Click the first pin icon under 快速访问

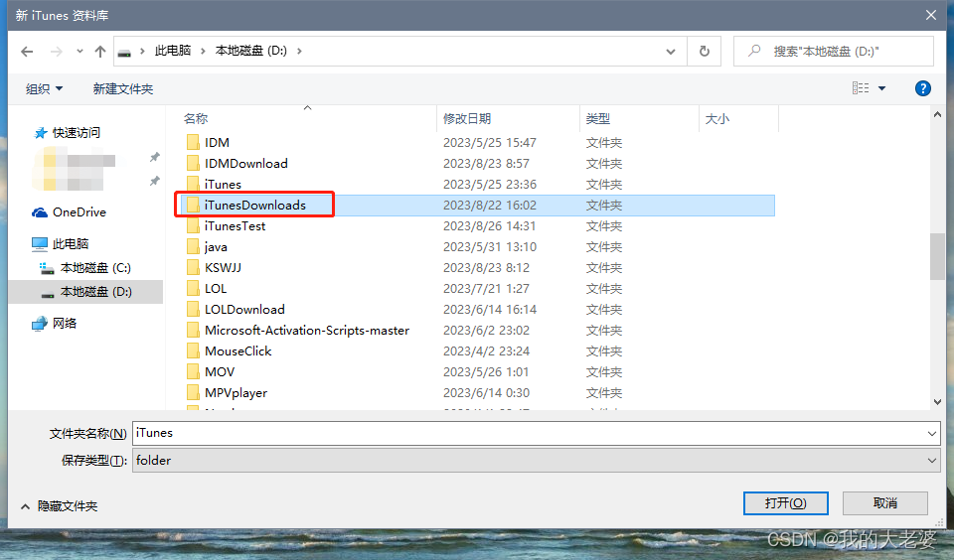tap(155, 158)
